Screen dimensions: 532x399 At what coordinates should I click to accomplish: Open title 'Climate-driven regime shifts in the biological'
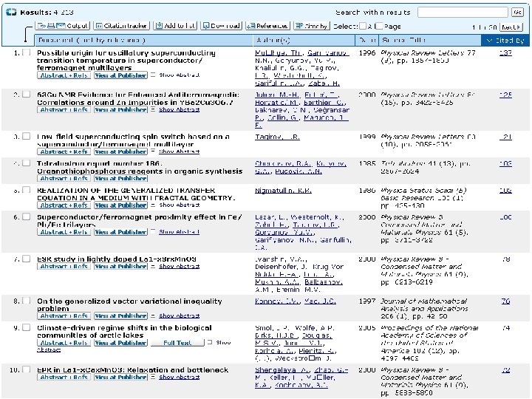(124, 328)
